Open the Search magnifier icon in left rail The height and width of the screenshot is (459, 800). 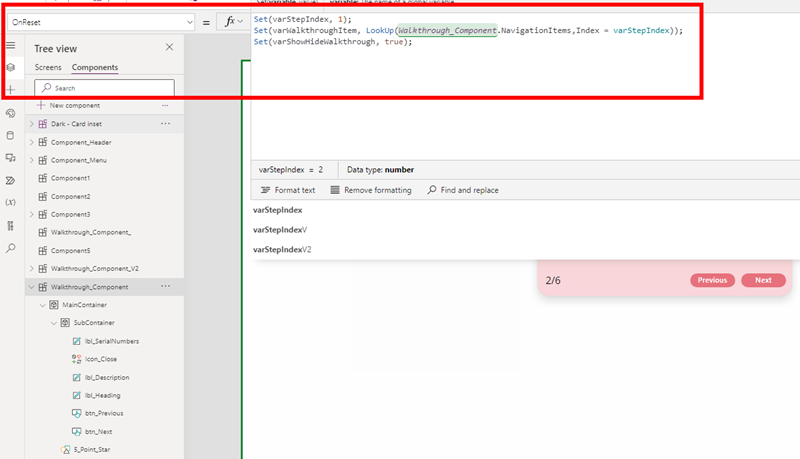tap(11, 248)
